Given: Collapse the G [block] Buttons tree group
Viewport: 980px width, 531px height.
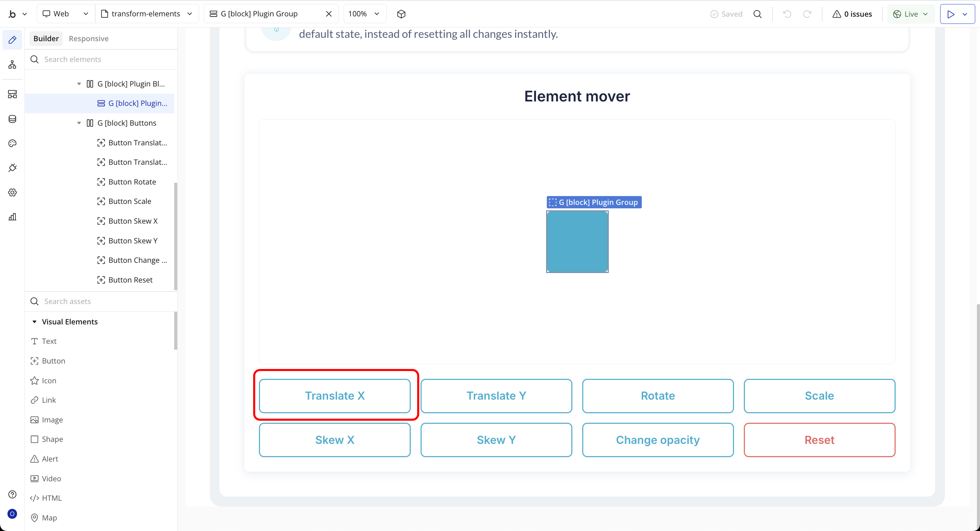Looking at the screenshot, I should click(79, 123).
